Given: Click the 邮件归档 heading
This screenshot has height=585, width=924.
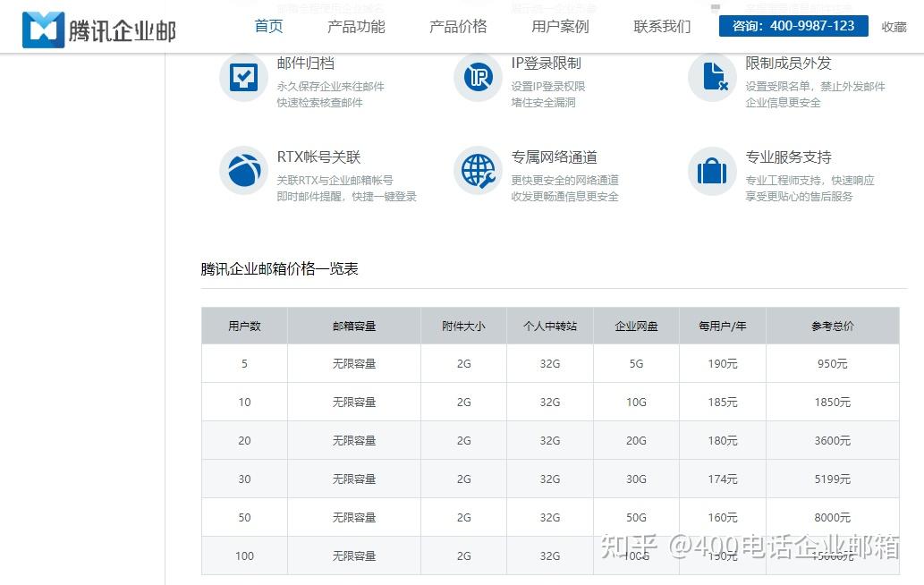Looking at the screenshot, I should click(306, 63).
